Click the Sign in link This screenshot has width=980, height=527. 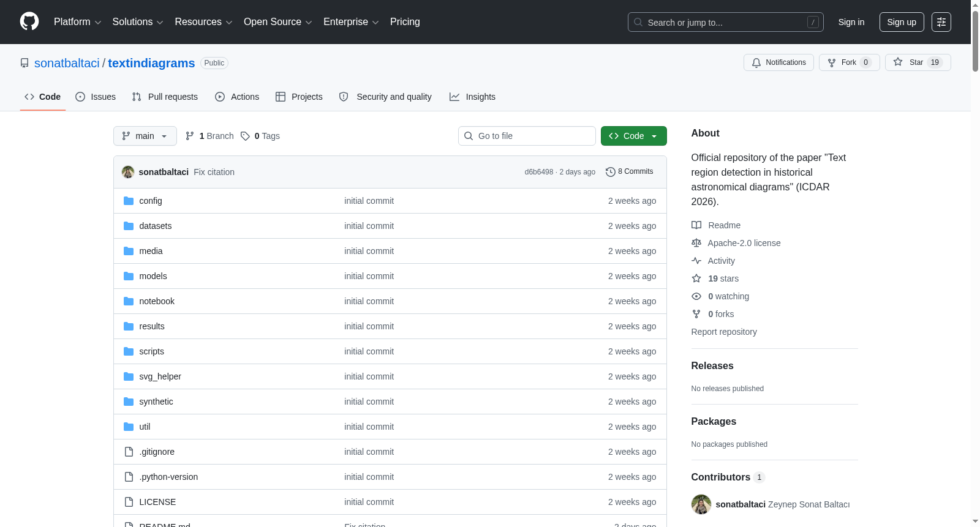[x=851, y=22]
